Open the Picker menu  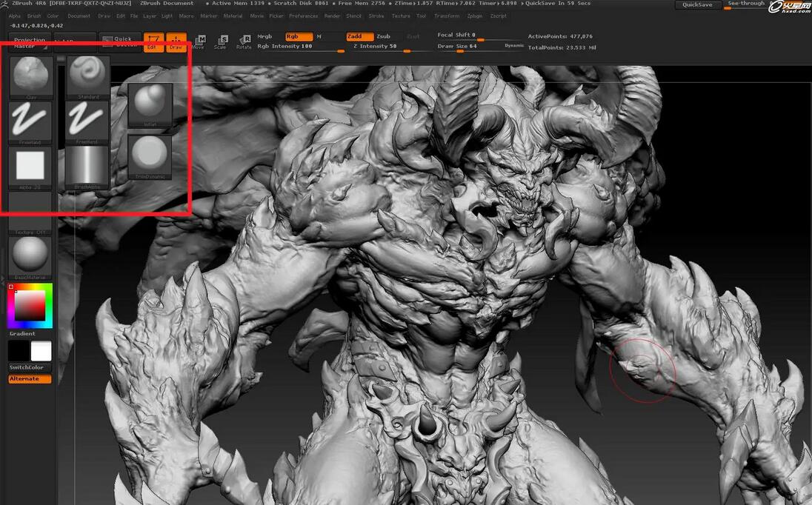(x=276, y=16)
